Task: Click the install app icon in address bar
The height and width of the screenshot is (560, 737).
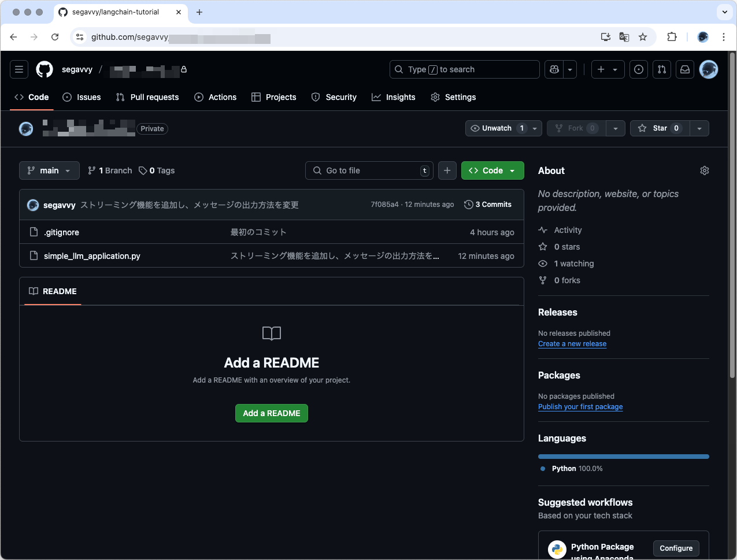Action: coord(606,37)
